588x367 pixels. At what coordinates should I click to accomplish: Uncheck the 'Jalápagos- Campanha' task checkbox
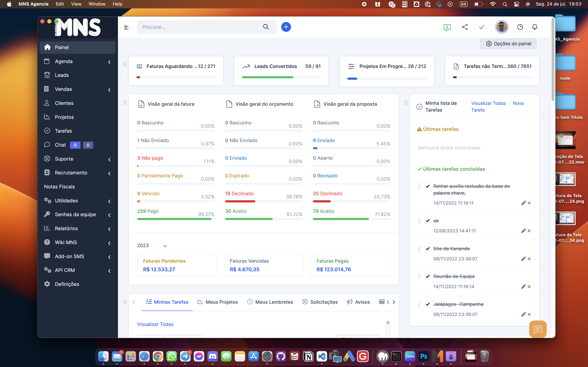tap(428, 304)
